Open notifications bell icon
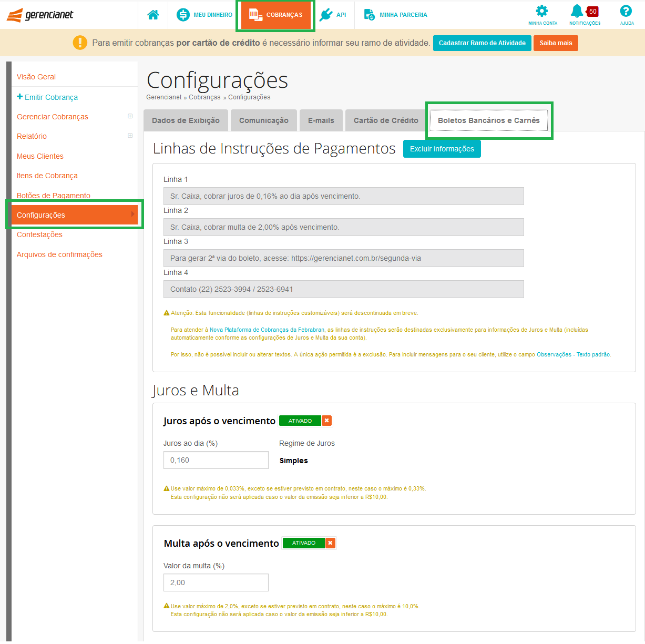Image resolution: width=645 pixels, height=644 pixels. (577, 11)
